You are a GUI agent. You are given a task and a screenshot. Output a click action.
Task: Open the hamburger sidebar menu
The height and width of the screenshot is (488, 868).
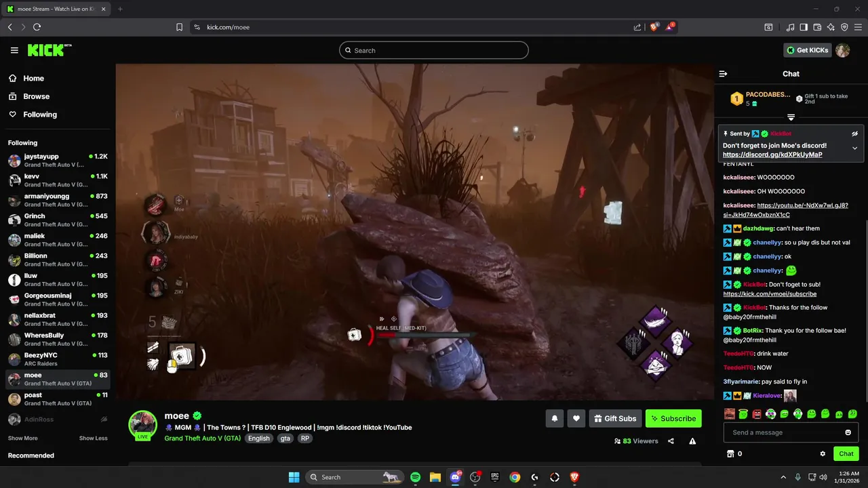click(x=14, y=50)
